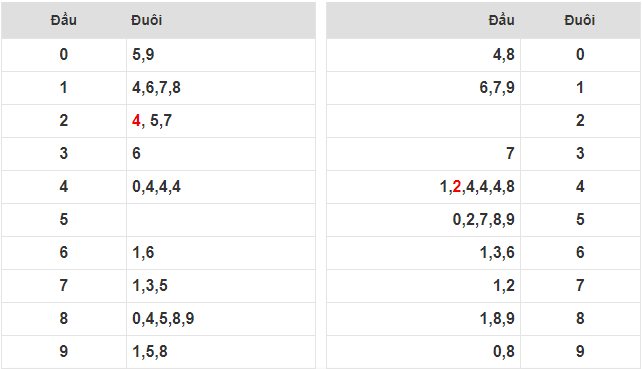This screenshot has height=369, width=642.
Task: Select the cell with 0,4,4,4
Action: pyautogui.click(x=221, y=186)
